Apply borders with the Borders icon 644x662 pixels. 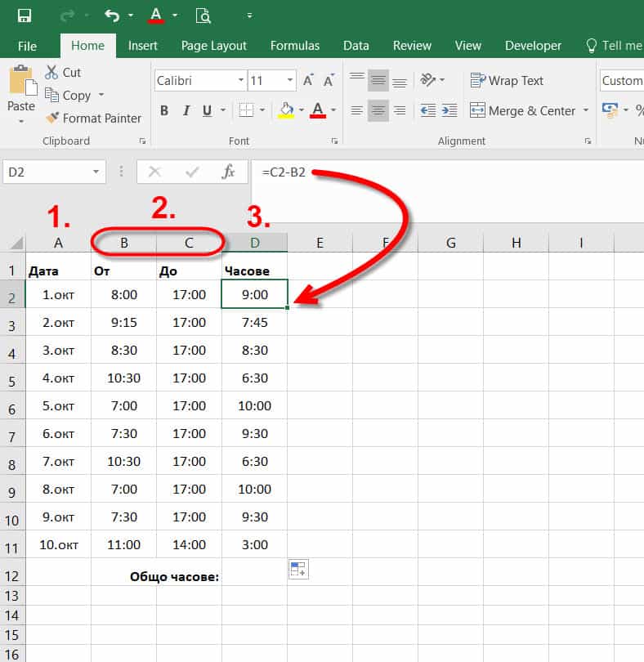click(x=246, y=110)
